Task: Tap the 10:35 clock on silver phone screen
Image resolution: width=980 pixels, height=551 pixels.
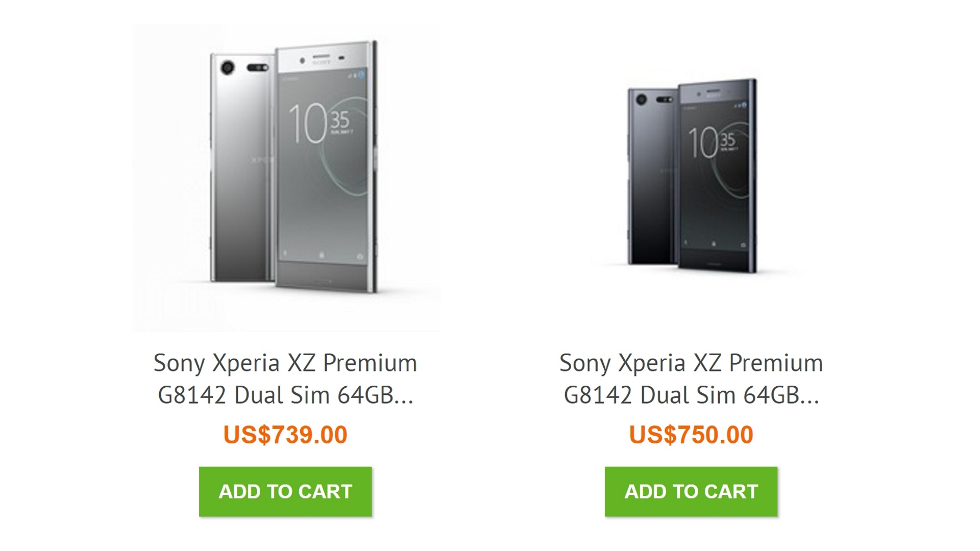Action: click(x=319, y=123)
